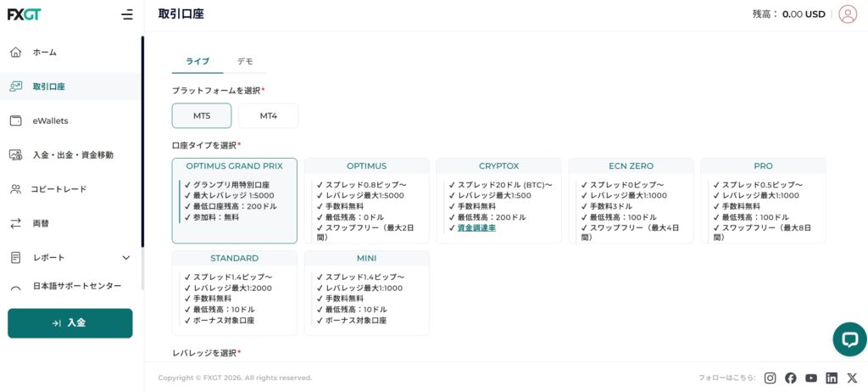Image resolution: width=868 pixels, height=392 pixels.
Task: Open the Facebook icon in footer
Action: pyautogui.click(x=790, y=378)
